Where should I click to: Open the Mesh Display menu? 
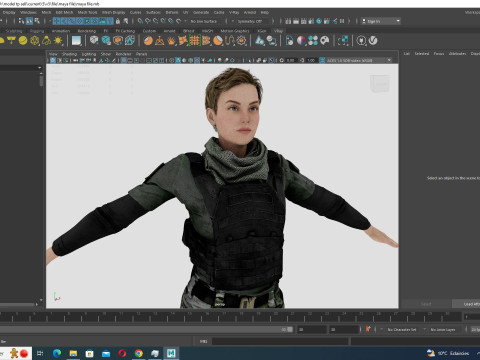pyautogui.click(x=113, y=12)
